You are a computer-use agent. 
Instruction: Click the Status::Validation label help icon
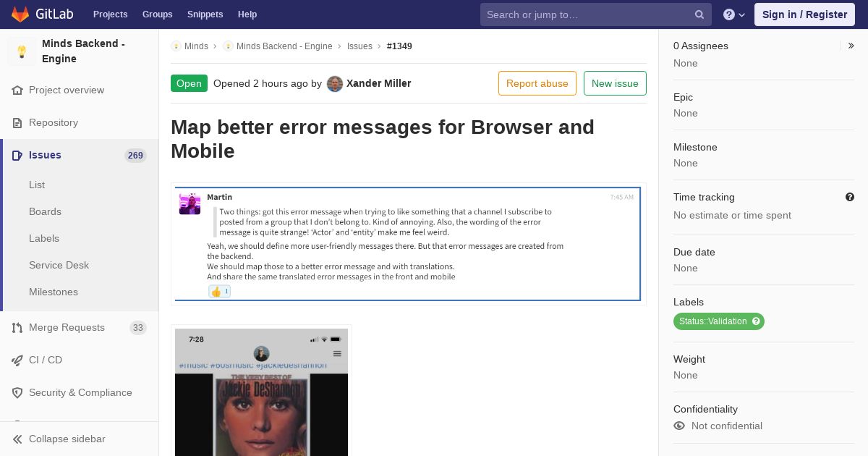pos(756,321)
